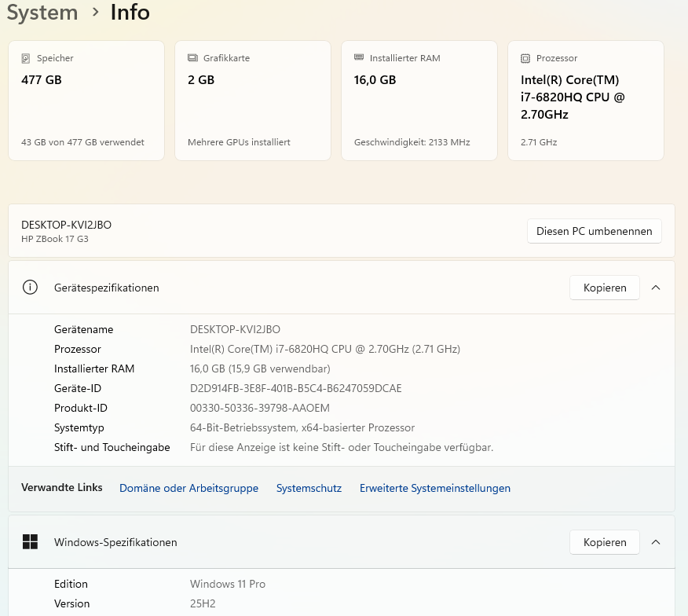Click the Diesen PC umbenennen button
The height and width of the screenshot is (616, 688).
(x=594, y=231)
